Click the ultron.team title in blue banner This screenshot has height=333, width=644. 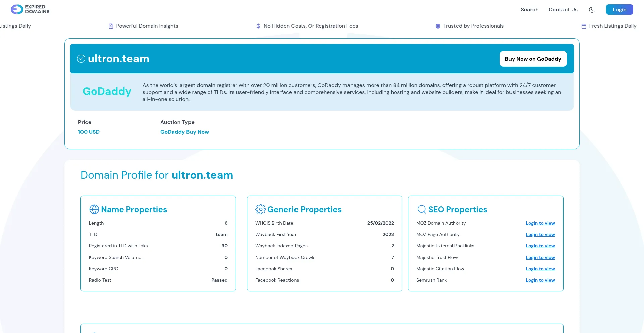(118, 59)
